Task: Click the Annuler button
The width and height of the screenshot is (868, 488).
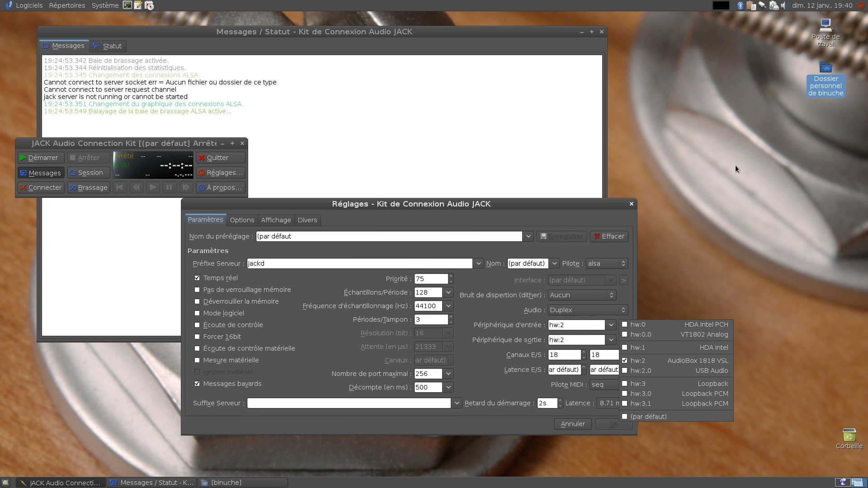Action: [x=572, y=424]
